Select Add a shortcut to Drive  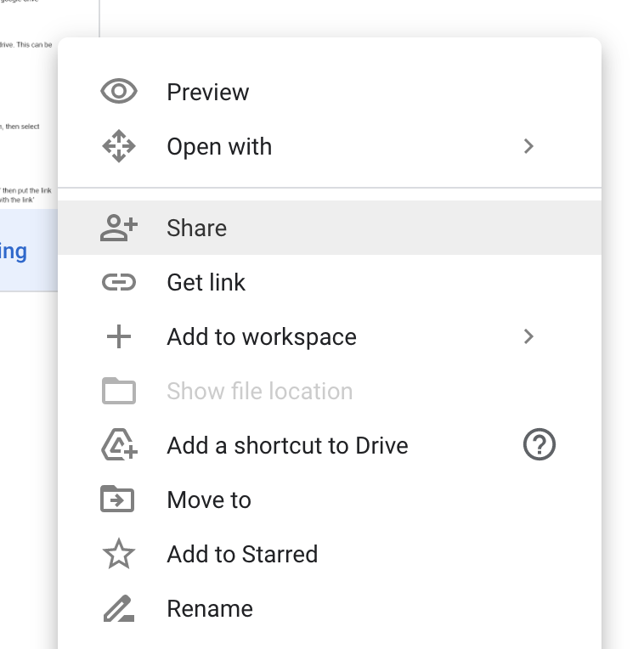coord(330,445)
